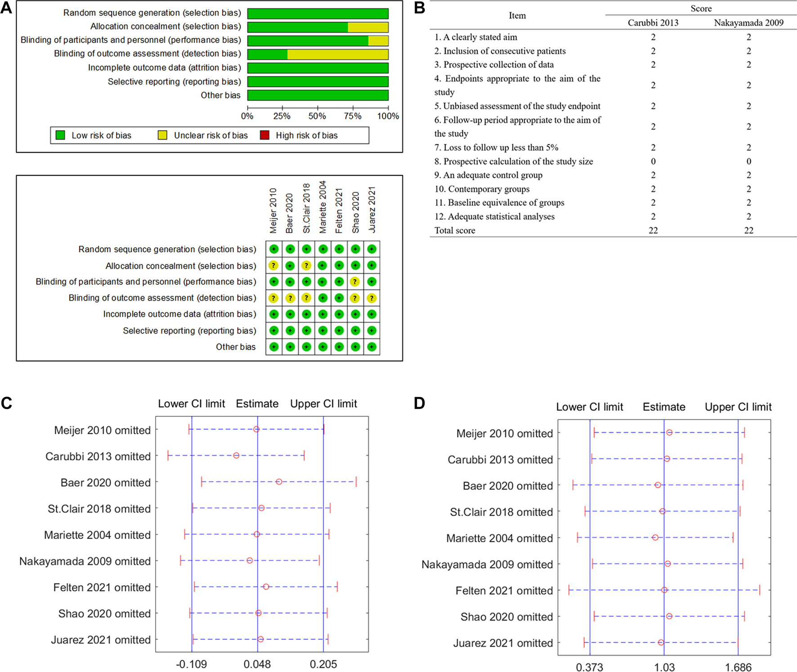Viewport: 797px width, 672px height.
Task: Click the Carubbi 2013 column header in score table
Action: point(653,23)
